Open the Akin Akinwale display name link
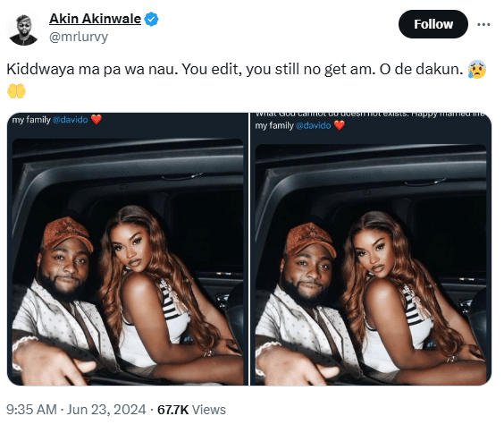 [x=95, y=19]
